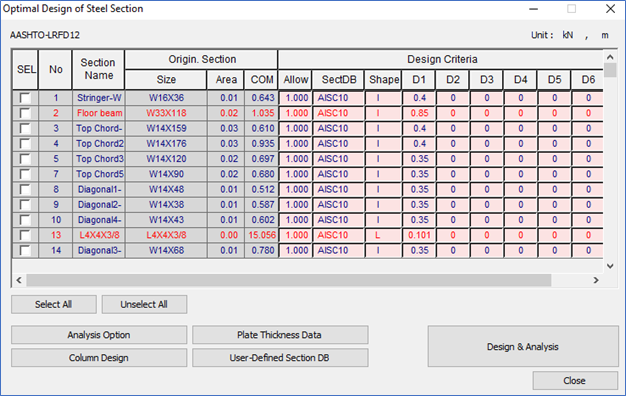Image resolution: width=626 pixels, height=396 pixels.
Task: Tick the checkbox for Diagonal2- row
Action: point(25,205)
